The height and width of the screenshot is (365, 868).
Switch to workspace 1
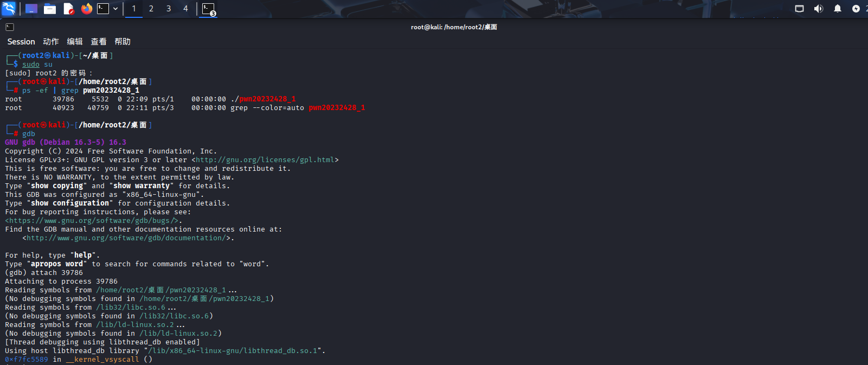pos(134,9)
